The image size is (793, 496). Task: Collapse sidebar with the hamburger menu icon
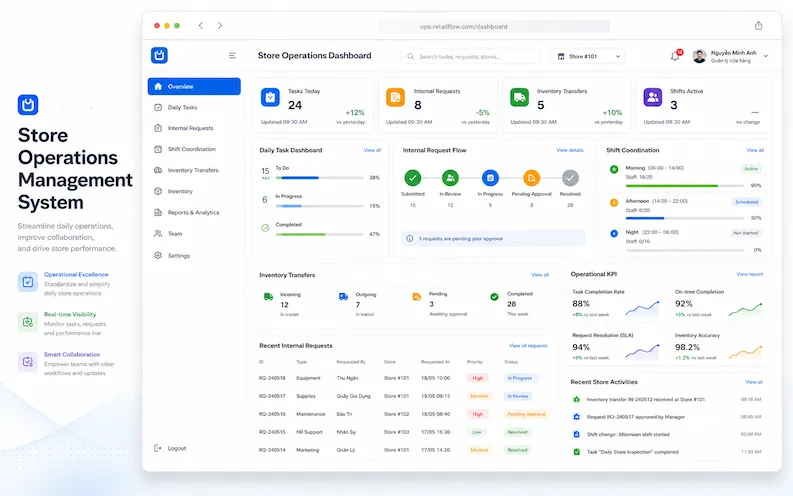[x=232, y=56]
